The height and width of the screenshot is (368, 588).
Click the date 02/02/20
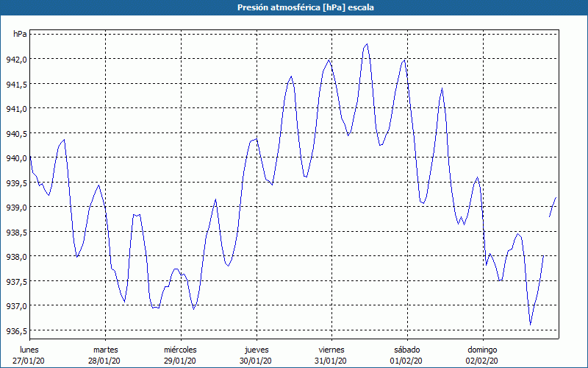482,361
